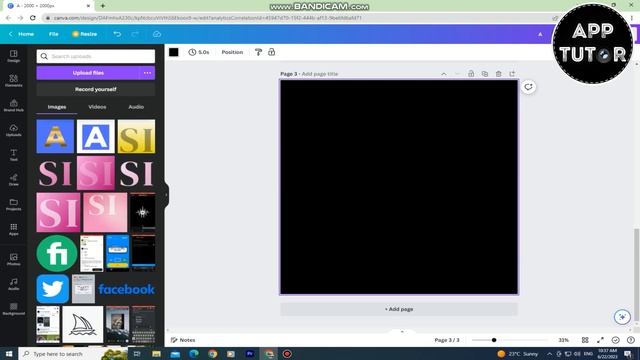
Task: Show hidden system tray icons
Action: (x=549, y=354)
